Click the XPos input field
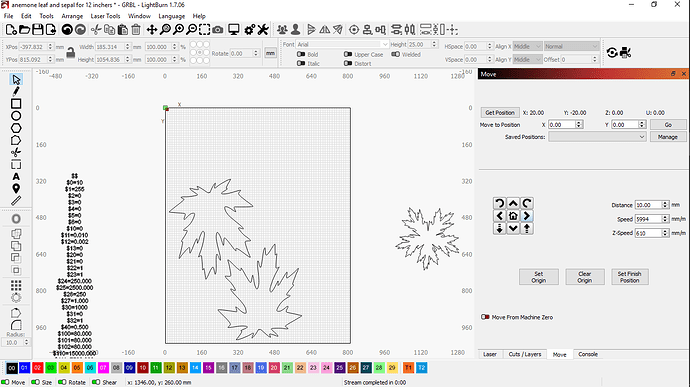 33,46
